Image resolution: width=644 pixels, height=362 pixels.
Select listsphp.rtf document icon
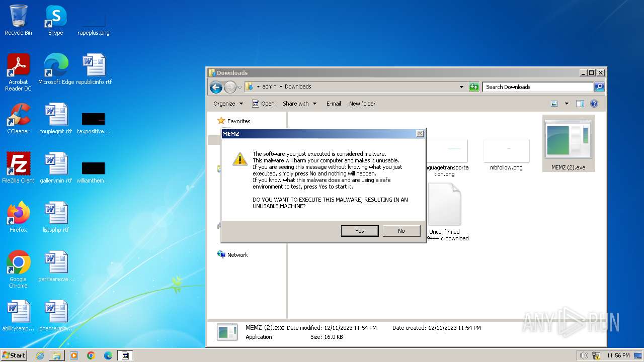tap(56, 217)
